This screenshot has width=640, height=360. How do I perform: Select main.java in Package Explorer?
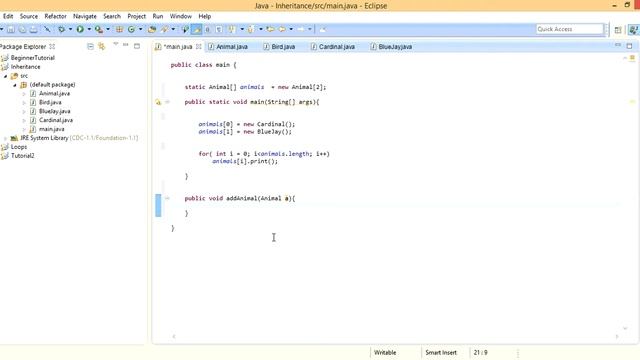click(x=51, y=129)
